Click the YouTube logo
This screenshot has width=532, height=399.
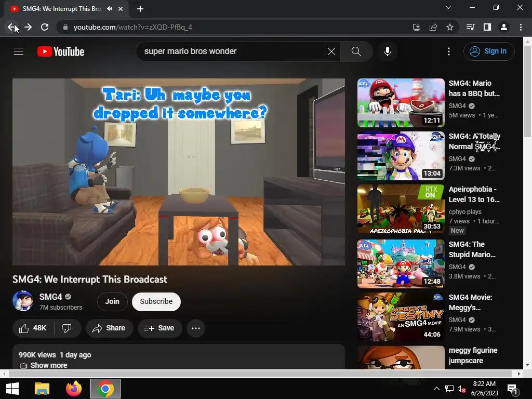(x=61, y=51)
